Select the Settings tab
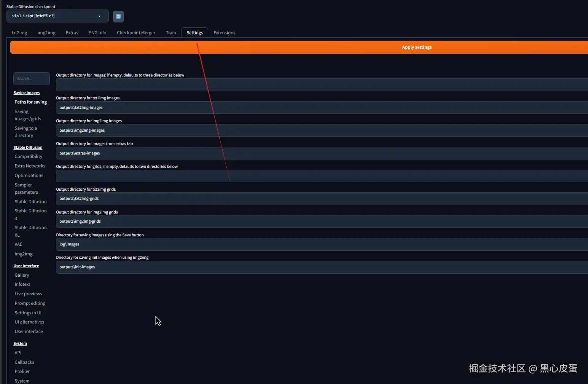The width and height of the screenshot is (588, 384). [x=195, y=33]
